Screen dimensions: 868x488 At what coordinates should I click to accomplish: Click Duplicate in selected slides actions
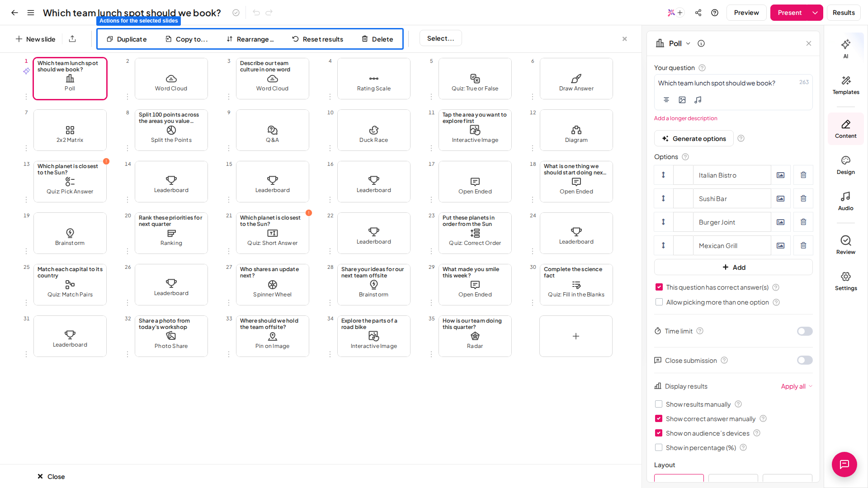click(127, 39)
